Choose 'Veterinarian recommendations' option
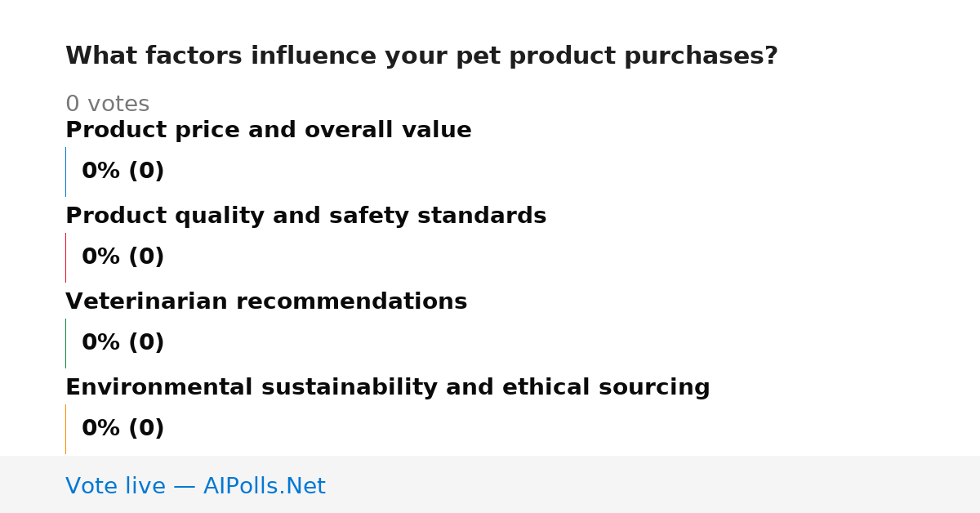 coord(266,302)
